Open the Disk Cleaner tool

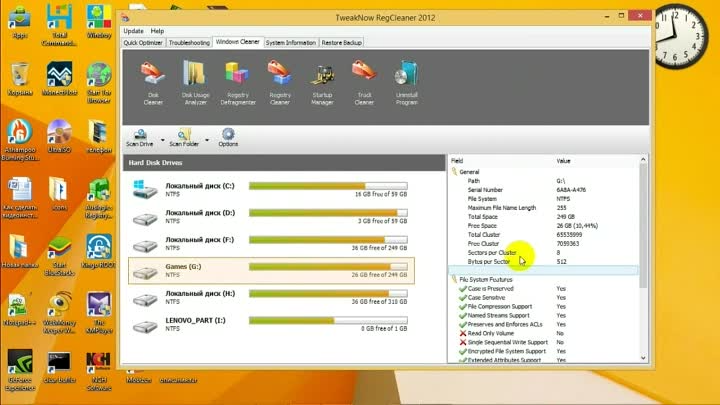pyautogui.click(x=153, y=83)
